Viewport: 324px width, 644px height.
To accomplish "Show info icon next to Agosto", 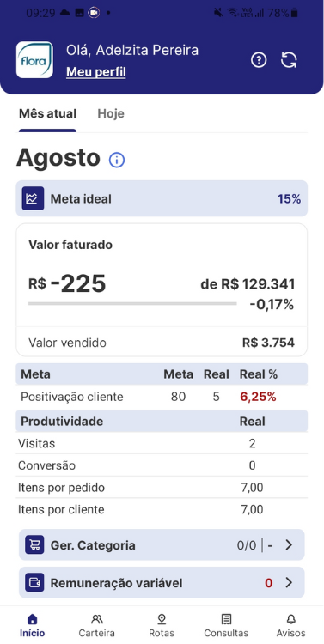I will click(117, 160).
